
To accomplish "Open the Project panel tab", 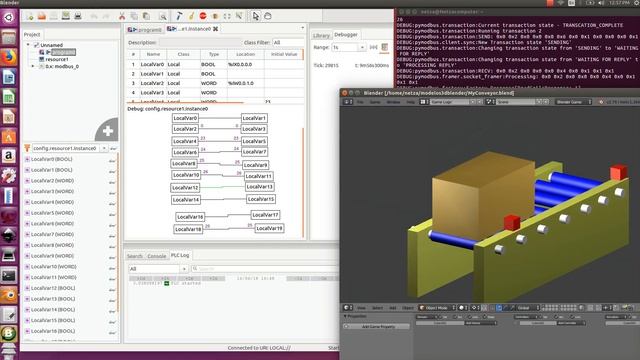I will pyautogui.click(x=32, y=35).
